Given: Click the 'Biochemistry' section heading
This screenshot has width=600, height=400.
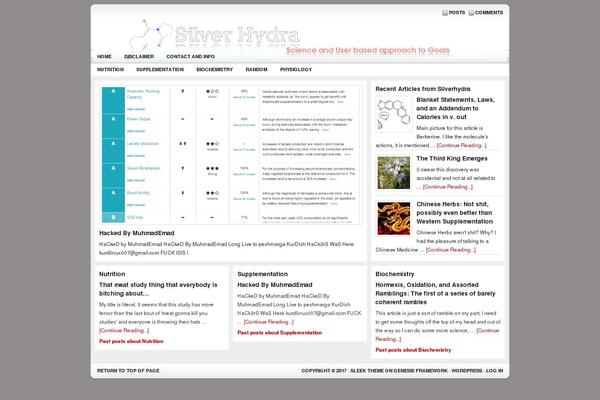Looking at the screenshot, I should click(x=395, y=274).
